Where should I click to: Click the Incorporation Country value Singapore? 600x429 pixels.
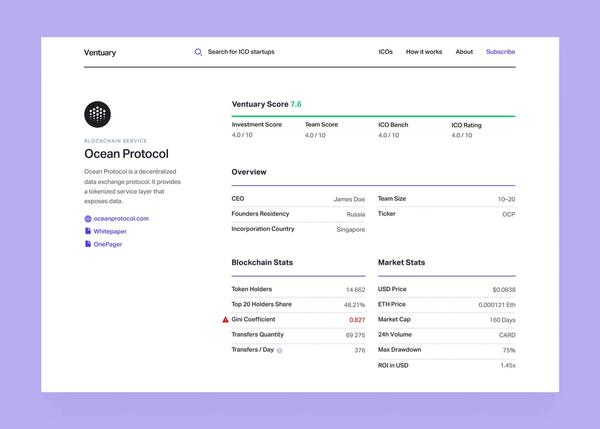[351, 230]
